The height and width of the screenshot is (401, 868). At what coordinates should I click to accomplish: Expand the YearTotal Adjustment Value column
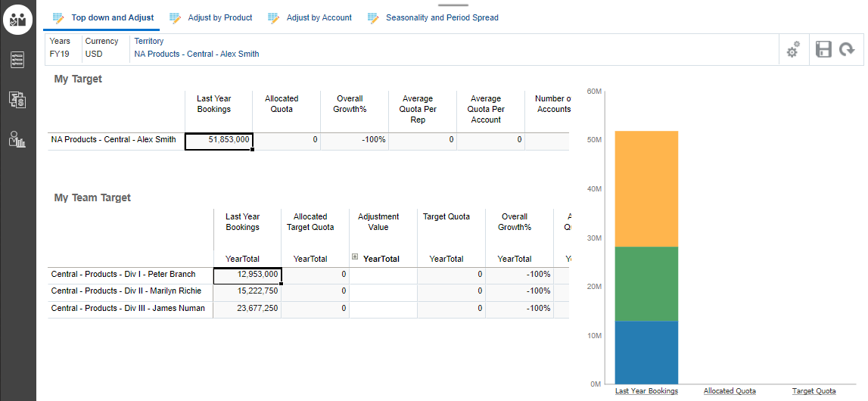click(x=355, y=257)
